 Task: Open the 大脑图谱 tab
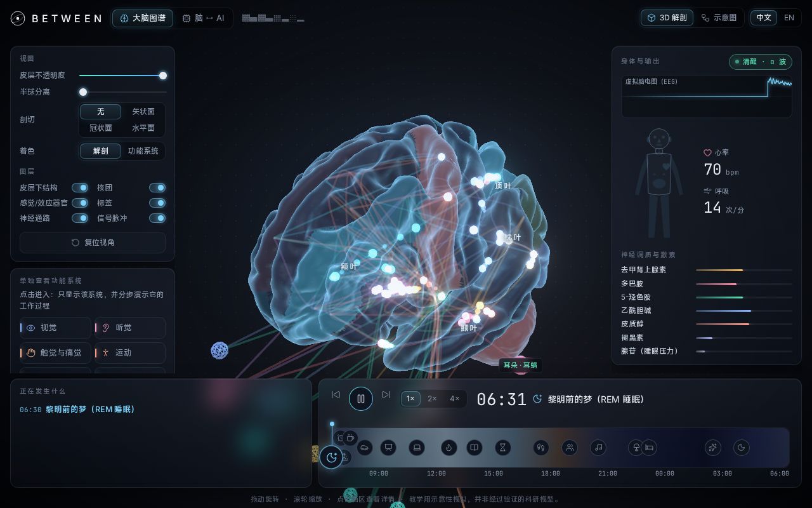pyautogui.click(x=143, y=18)
